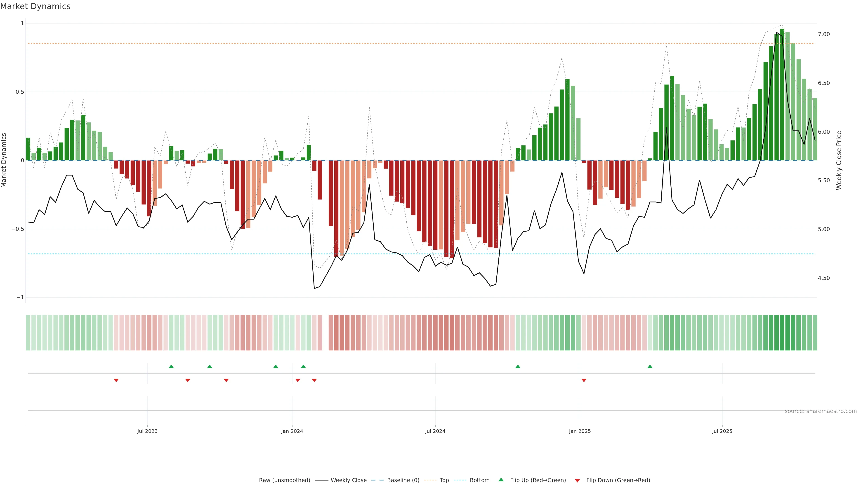The height and width of the screenshot is (488, 868).
Task: Click the red flip-down marker just after Jan 2025
Action: tap(584, 380)
